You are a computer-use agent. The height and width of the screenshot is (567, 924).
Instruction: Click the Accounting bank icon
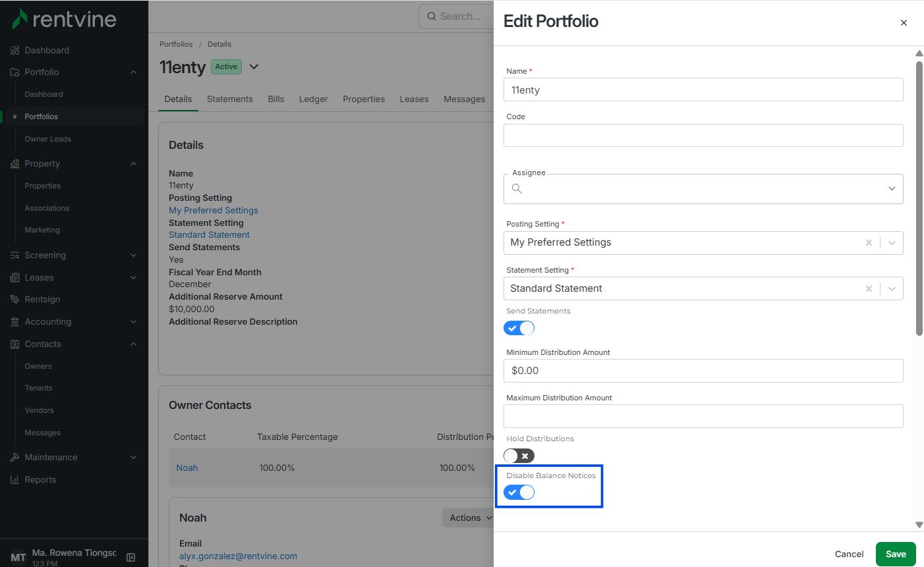(x=14, y=321)
